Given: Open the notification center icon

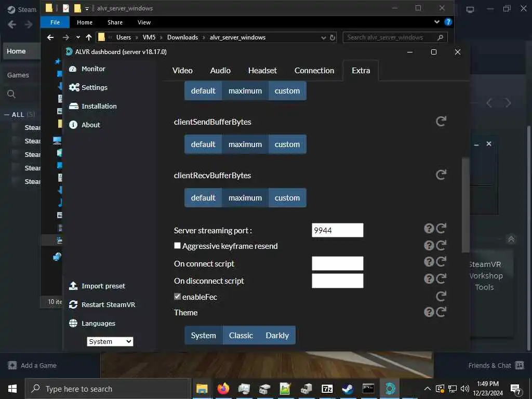Looking at the screenshot, I should [515, 389].
